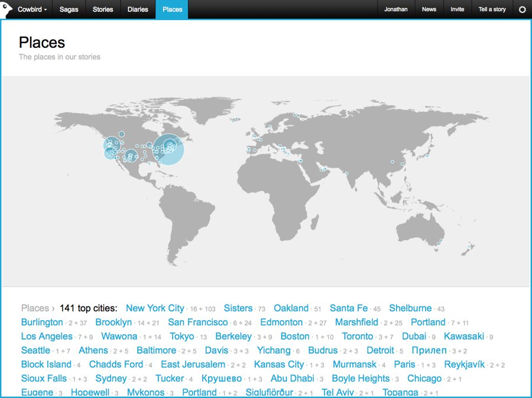Open the Invite menu item
The height and width of the screenshot is (398, 532).
(457, 9)
